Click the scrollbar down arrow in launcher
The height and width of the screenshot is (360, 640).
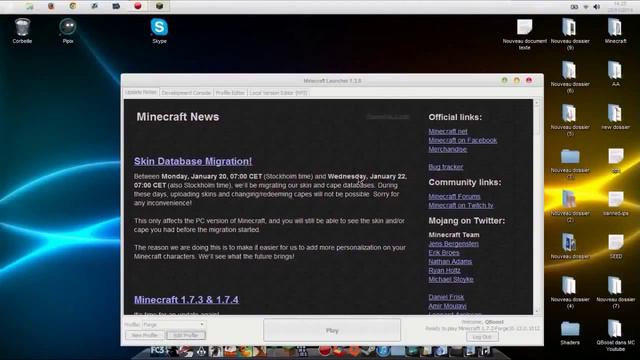[x=537, y=311]
